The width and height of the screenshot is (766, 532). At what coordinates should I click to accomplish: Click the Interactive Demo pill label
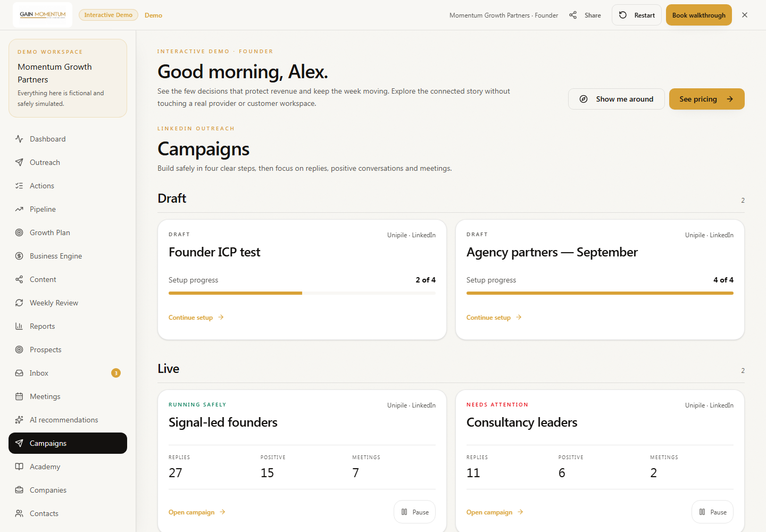click(109, 15)
